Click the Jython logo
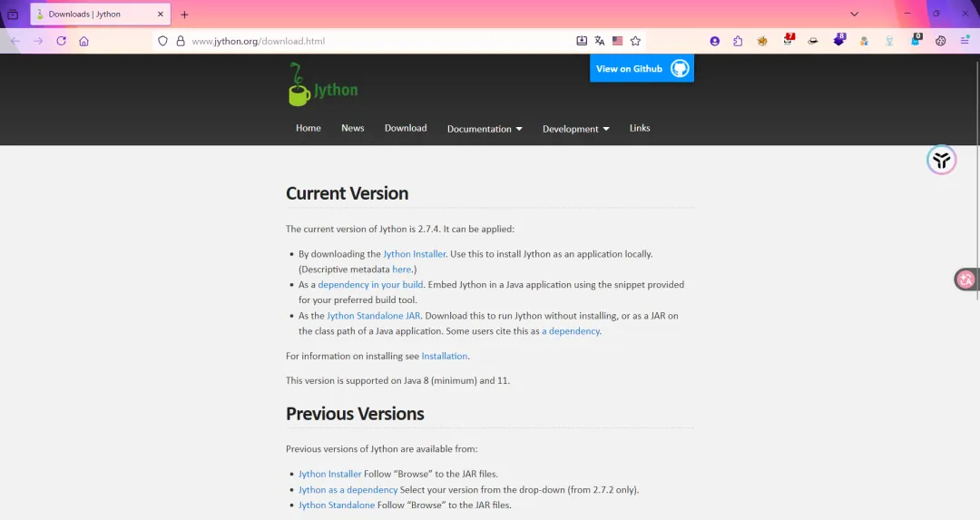The height and width of the screenshot is (520, 980). tap(323, 84)
